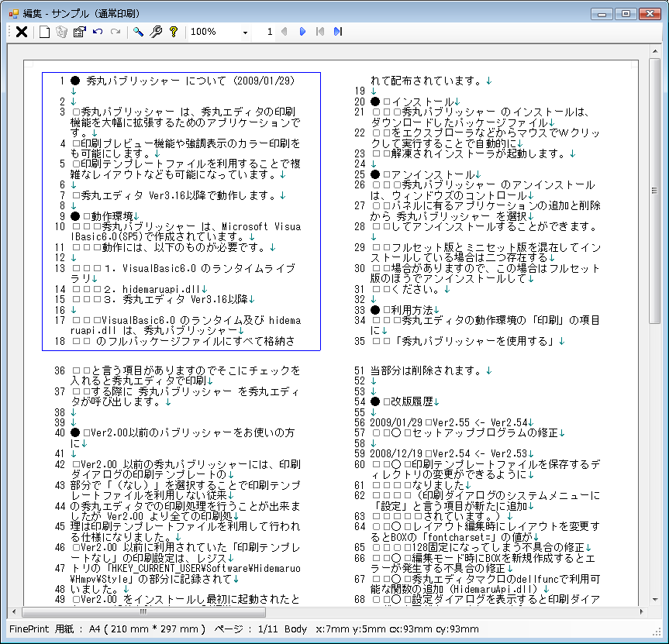Jump to the last page button
The image size is (669, 644).
[x=337, y=32]
